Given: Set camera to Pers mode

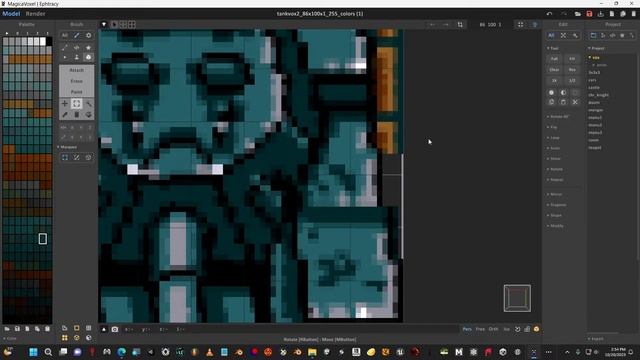Looking at the screenshot, I should [x=467, y=329].
